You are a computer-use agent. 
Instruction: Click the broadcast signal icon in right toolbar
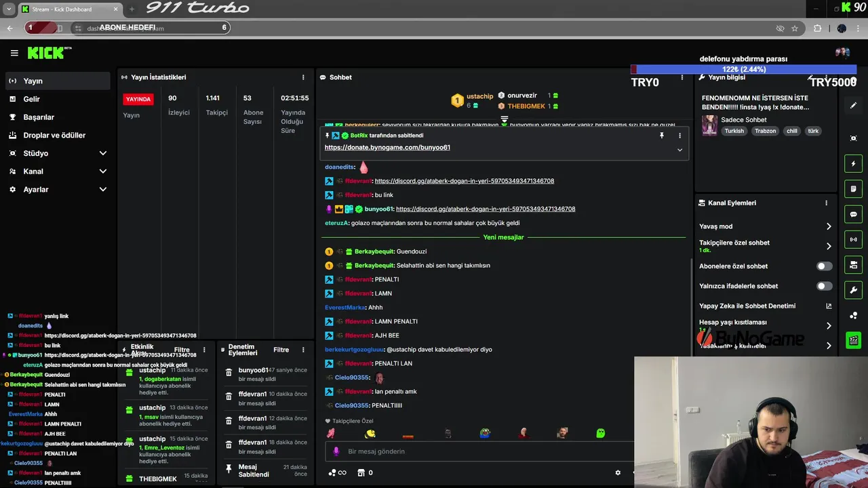pyautogui.click(x=853, y=239)
